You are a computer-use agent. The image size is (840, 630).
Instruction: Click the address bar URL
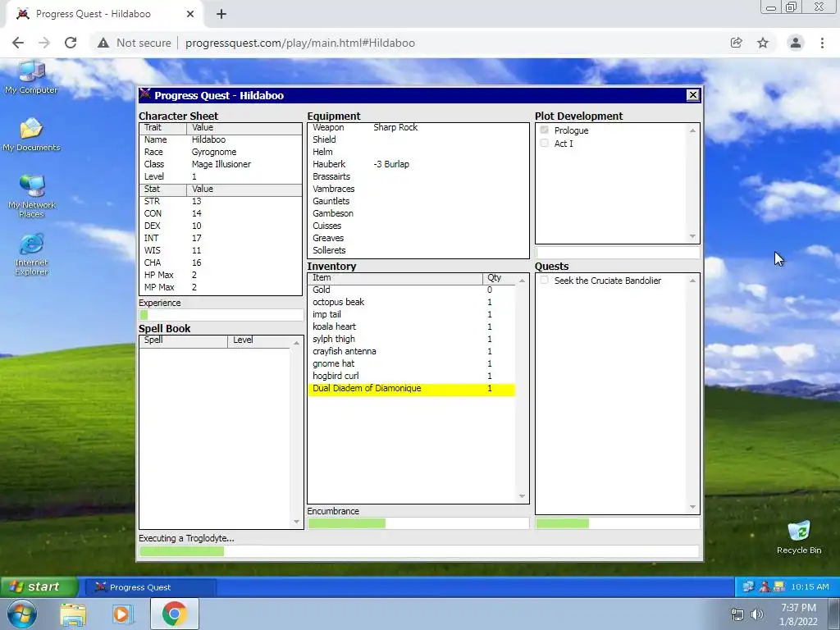tap(300, 43)
